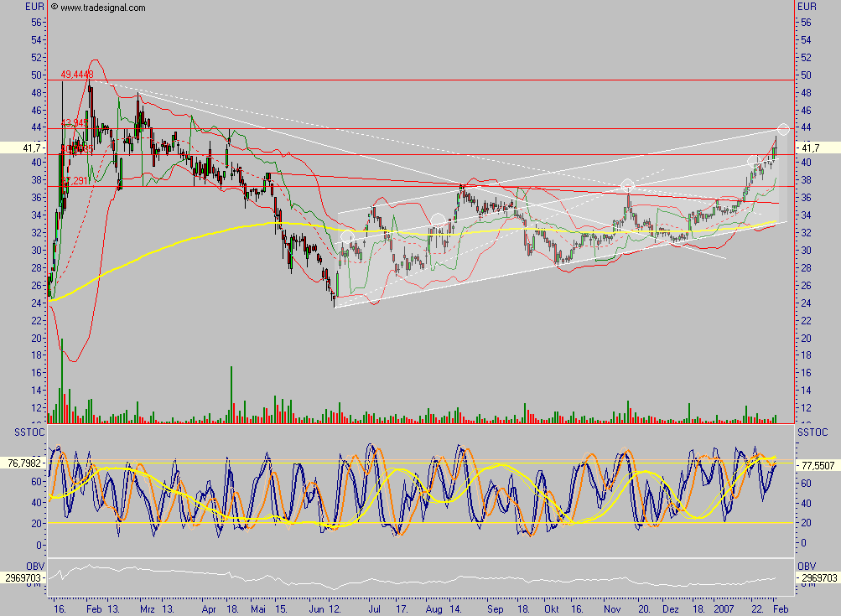Click the Dez month label on time axis
Viewport: 841px width, 616px height.
pos(671,609)
